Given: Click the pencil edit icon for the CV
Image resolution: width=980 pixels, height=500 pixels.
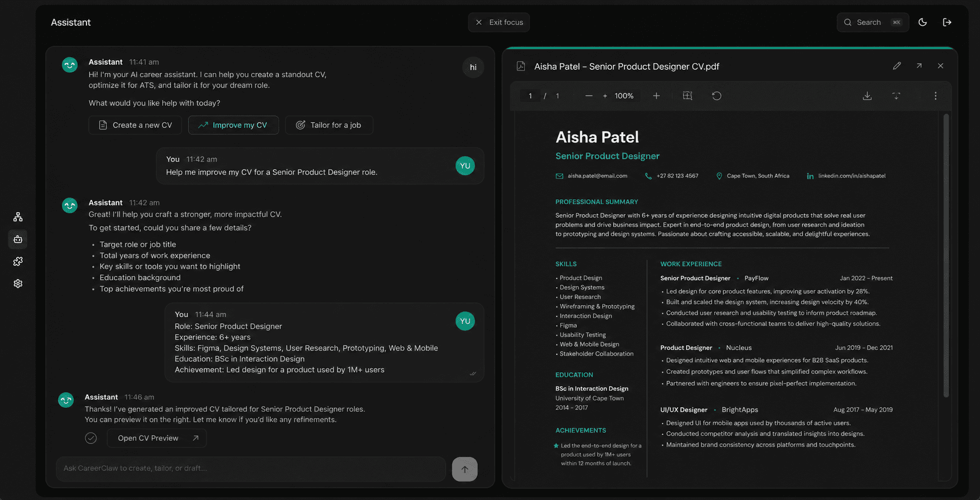Looking at the screenshot, I should (x=897, y=66).
